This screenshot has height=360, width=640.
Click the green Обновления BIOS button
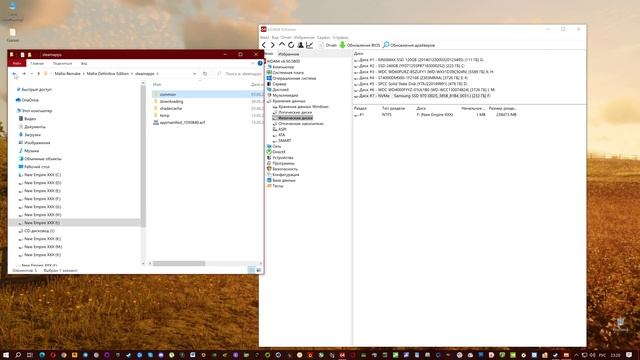[x=360, y=45]
